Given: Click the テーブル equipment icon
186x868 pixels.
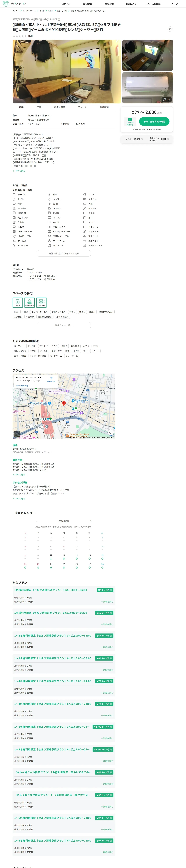Looking at the screenshot, I should 14,194.
